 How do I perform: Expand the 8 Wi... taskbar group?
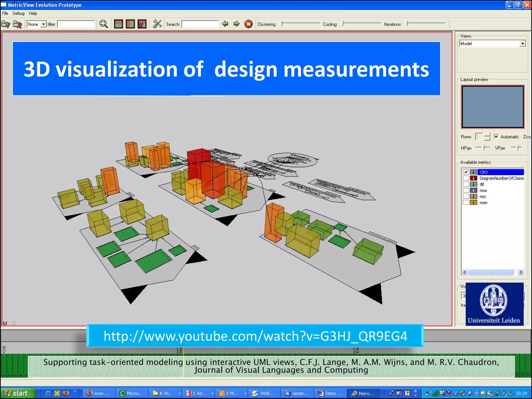pos(179,393)
